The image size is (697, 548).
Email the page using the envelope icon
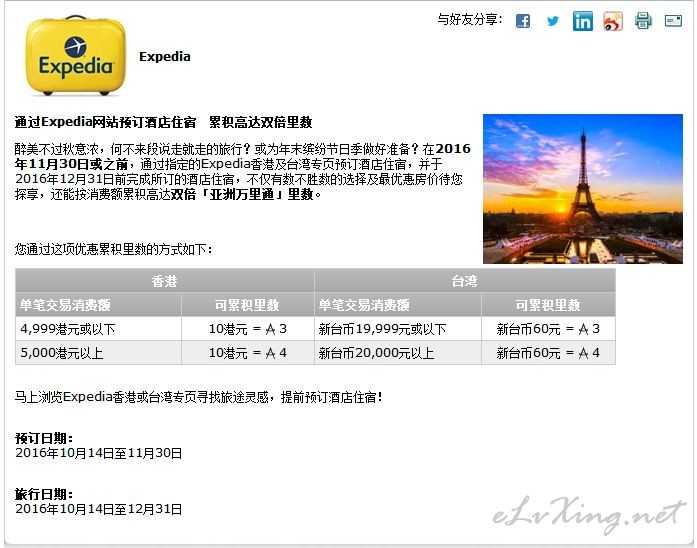tap(673, 20)
